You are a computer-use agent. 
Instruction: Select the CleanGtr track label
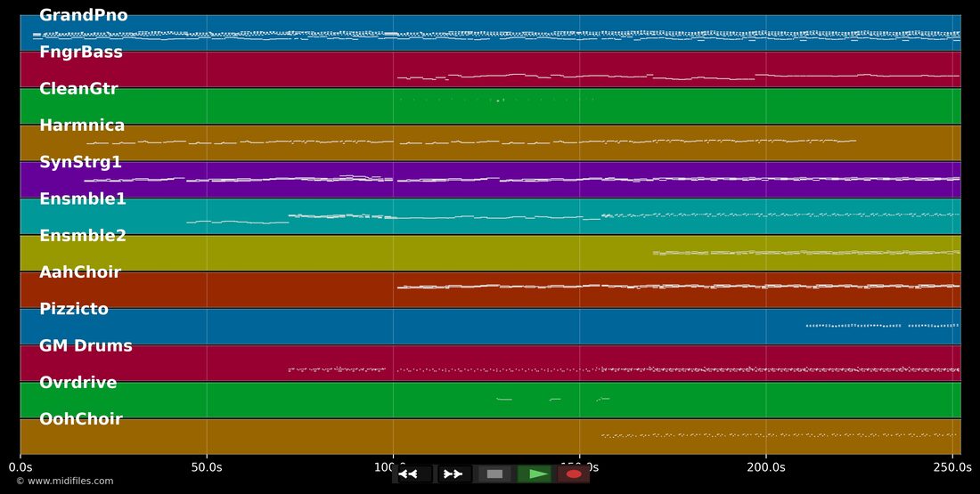pyautogui.click(x=78, y=89)
